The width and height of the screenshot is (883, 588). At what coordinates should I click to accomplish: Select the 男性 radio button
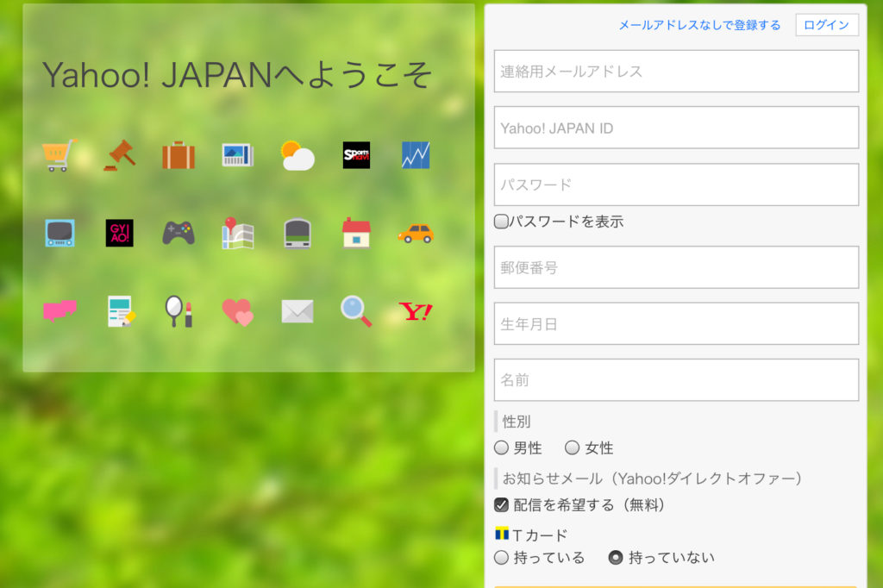point(501,447)
